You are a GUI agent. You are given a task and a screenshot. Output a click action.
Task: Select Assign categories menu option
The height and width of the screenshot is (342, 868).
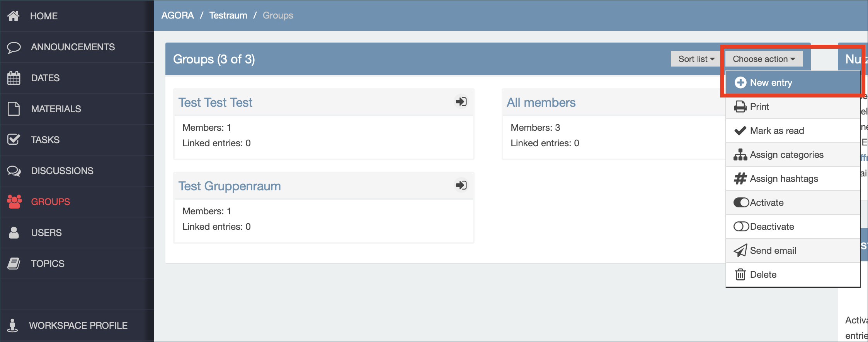(x=786, y=155)
